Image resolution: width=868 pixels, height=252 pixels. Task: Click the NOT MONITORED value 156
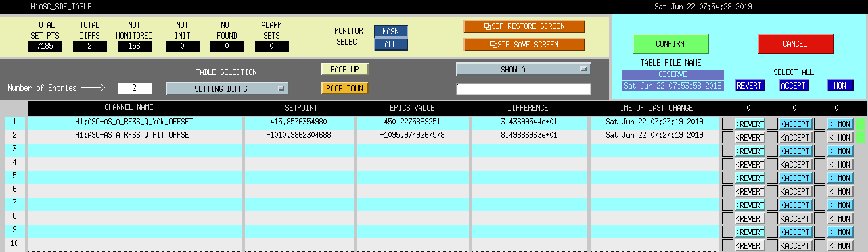134,47
